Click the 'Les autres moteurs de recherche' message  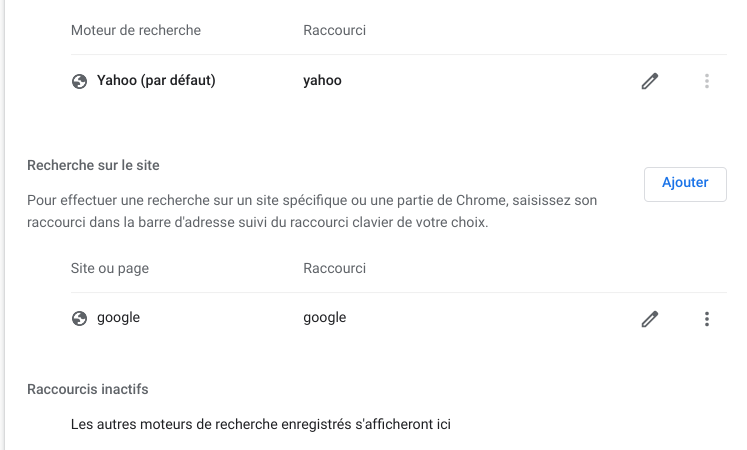click(x=261, y=424)
